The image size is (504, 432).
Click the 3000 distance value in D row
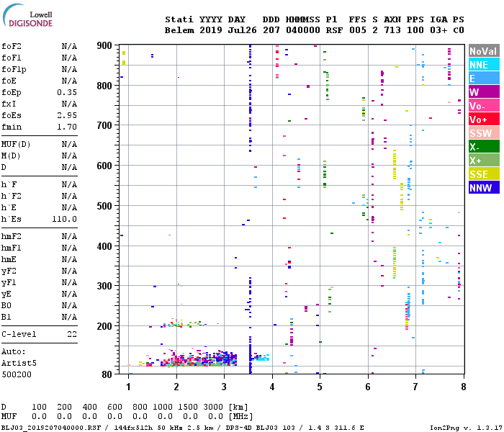click(213, 407)
